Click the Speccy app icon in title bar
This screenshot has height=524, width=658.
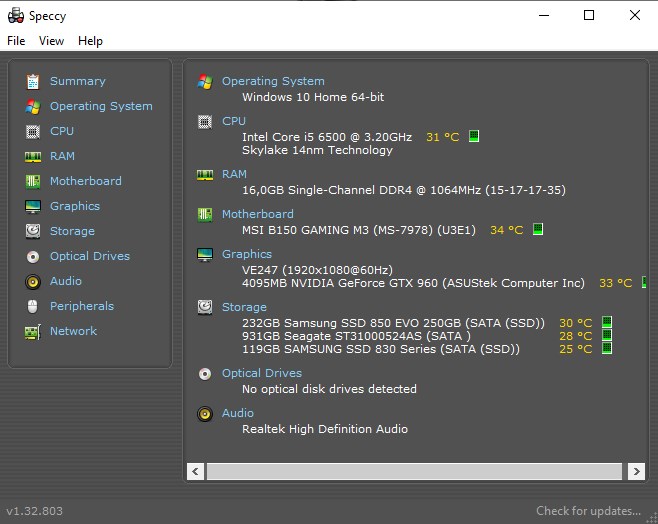pyautogui.click(x=16, y=16)
